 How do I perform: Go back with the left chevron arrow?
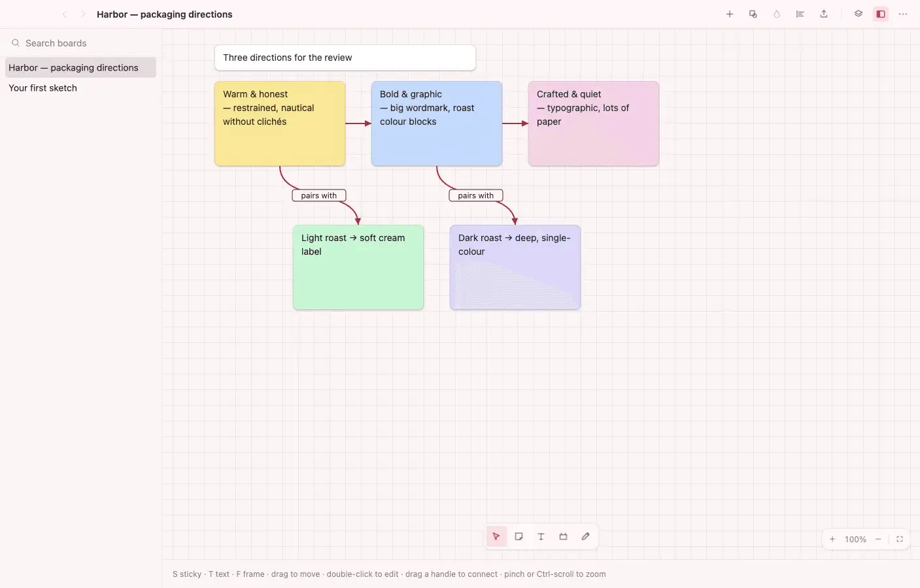click(64, 14)
